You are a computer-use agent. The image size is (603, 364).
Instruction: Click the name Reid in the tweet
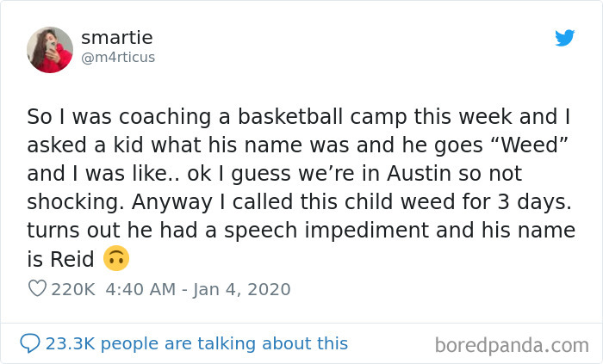point(72,259)
